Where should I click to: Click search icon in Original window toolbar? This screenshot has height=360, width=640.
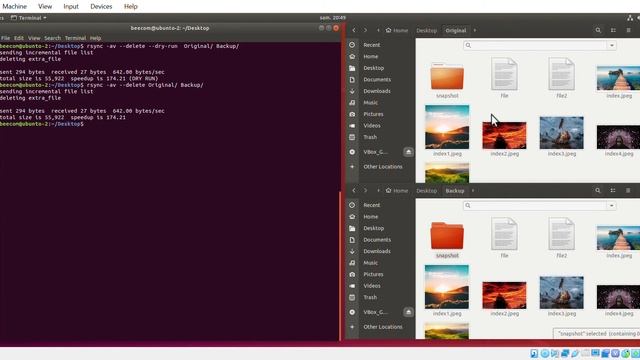point(598,30)
